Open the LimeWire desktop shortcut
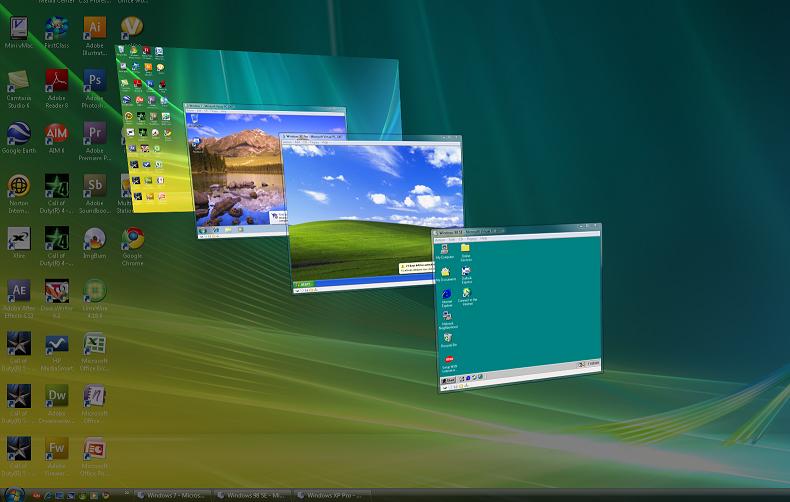 94,299
